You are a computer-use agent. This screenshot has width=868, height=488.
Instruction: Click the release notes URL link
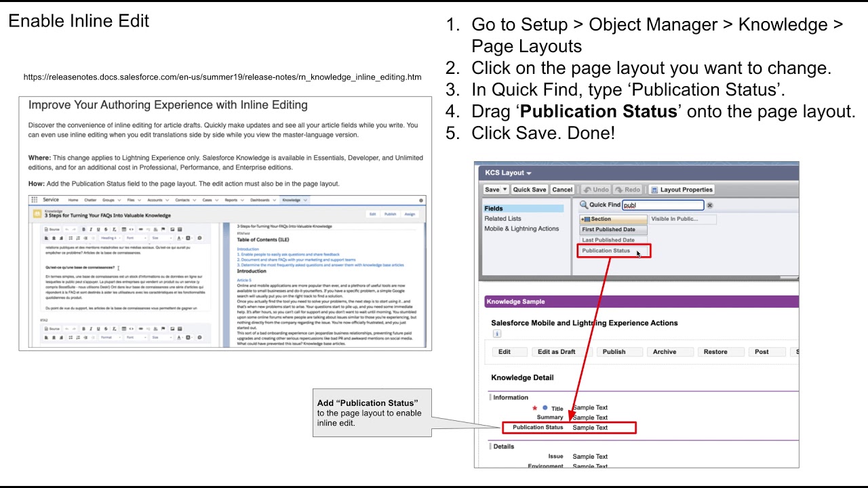222,77
